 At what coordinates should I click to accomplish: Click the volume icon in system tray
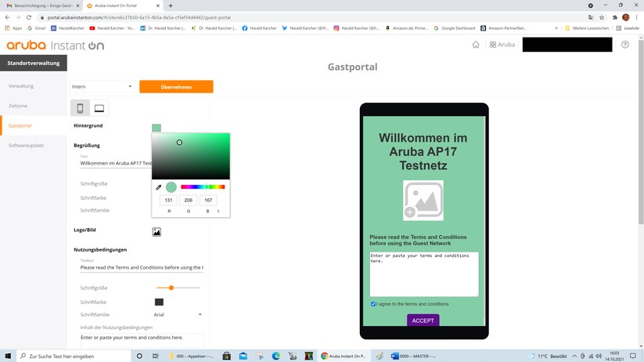pyautogui.click(x=599, y=357)
